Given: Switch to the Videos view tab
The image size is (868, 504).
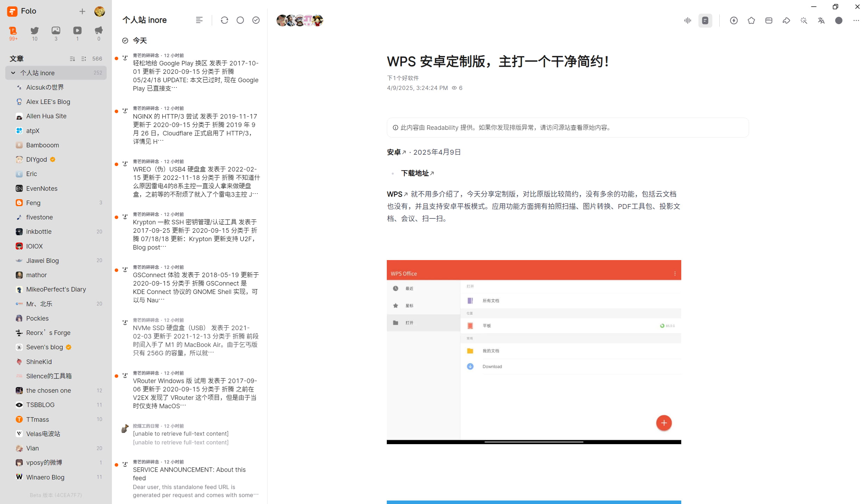Looking at the screenshot, I should (x=77, y=34).
